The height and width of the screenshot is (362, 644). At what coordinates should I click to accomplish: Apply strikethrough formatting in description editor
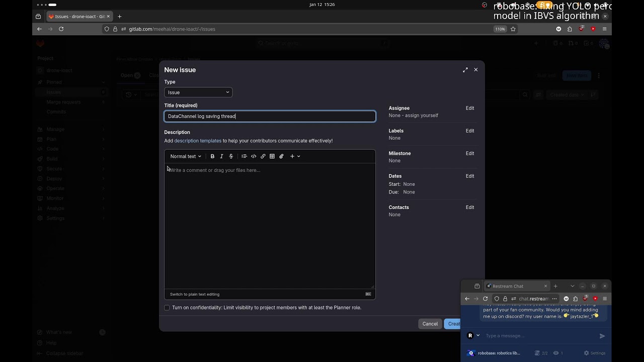[x=231, y=156]
